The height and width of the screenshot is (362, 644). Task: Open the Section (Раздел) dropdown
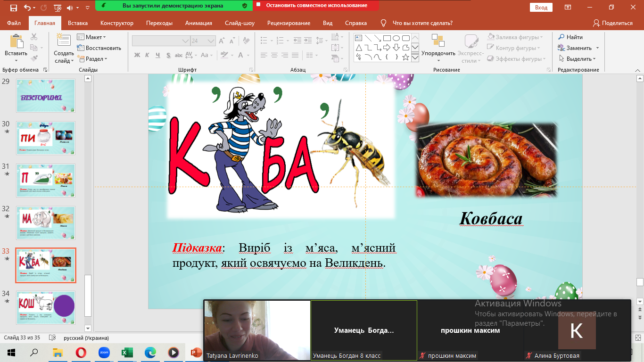pos(92,59)
